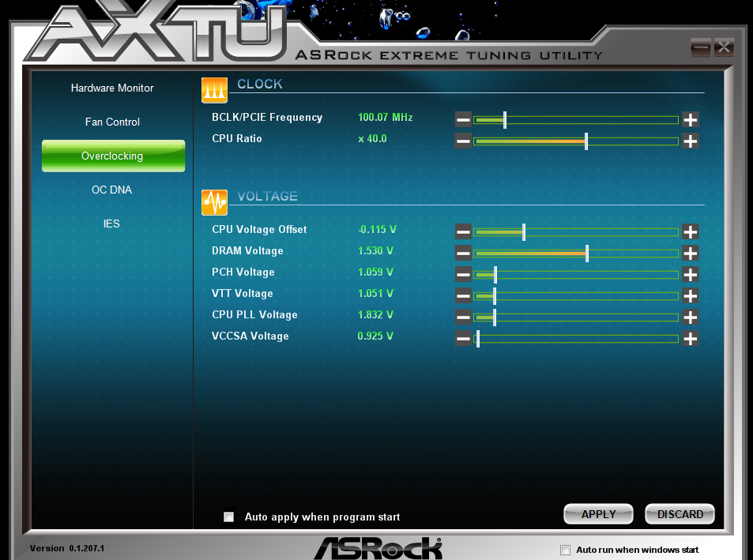The image size is (753, 560).
Task: Reduce VTT Voltage with minus button
Action: coord(463,296)
